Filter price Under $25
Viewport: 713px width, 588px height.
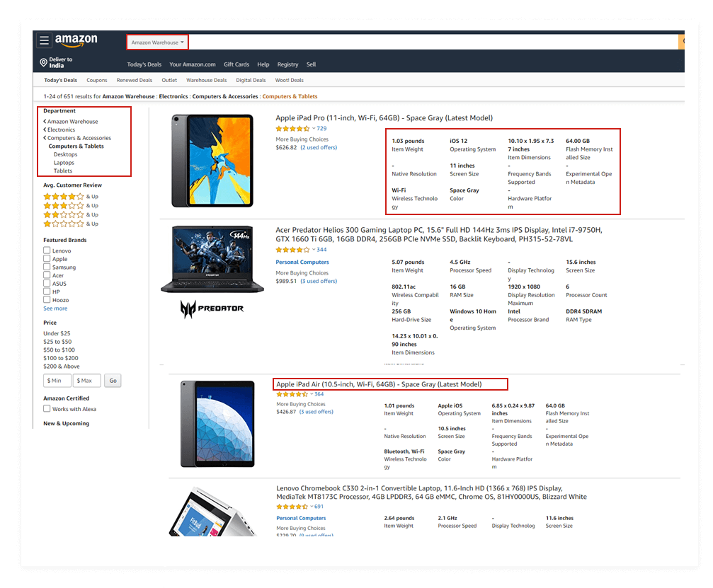[57, 333]
